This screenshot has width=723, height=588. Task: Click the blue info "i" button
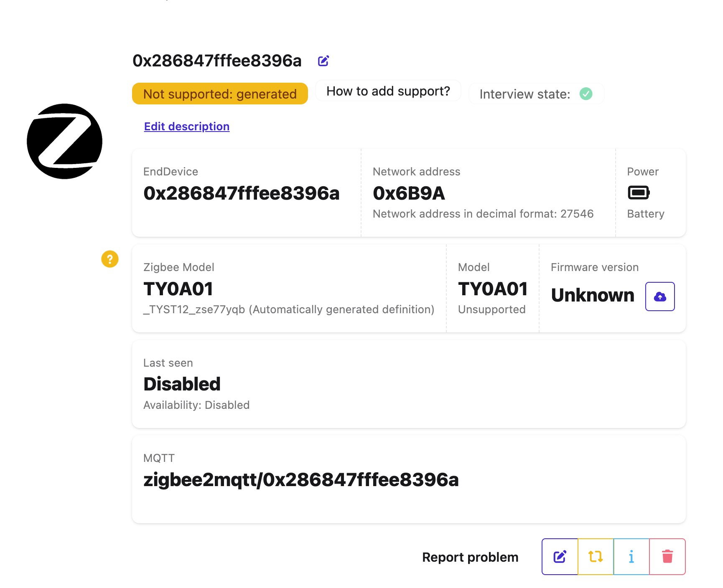click(x=631, y=557)
